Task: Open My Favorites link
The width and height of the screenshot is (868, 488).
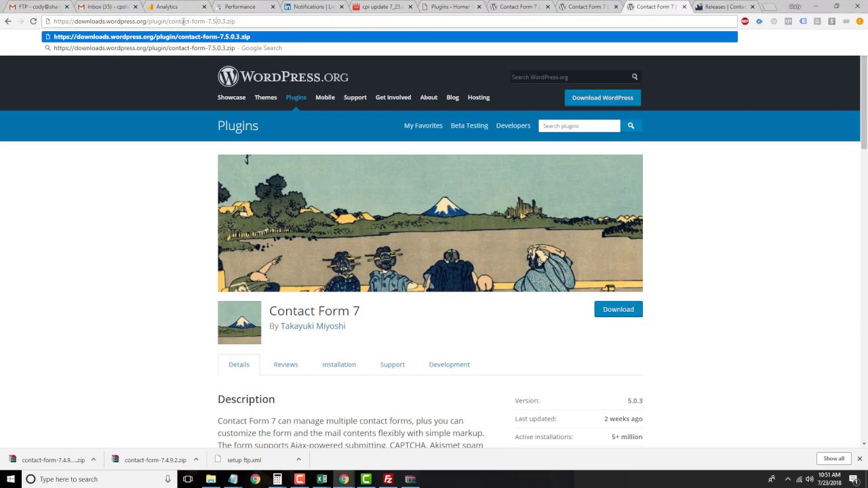Action: [423, 125]
